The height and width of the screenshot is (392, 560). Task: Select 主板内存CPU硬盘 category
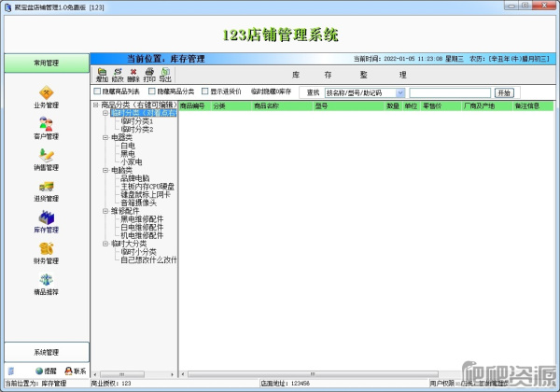click(x=147, y=187)
